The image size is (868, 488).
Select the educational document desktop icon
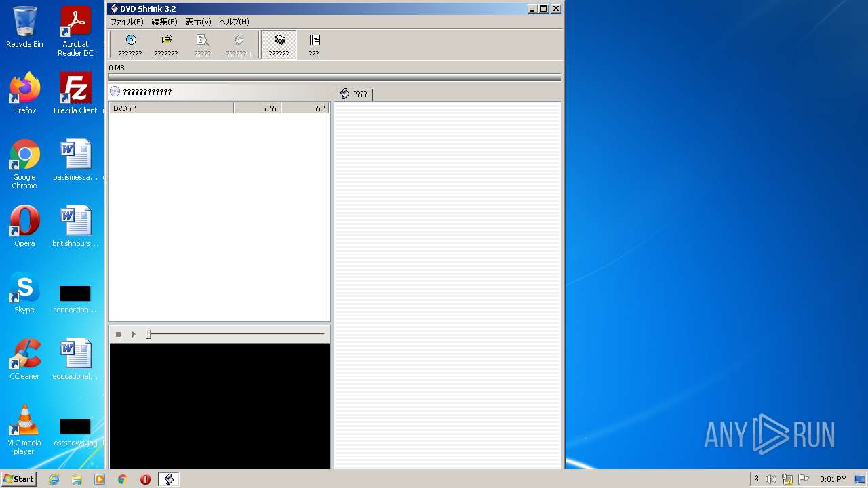pos(75,359)
